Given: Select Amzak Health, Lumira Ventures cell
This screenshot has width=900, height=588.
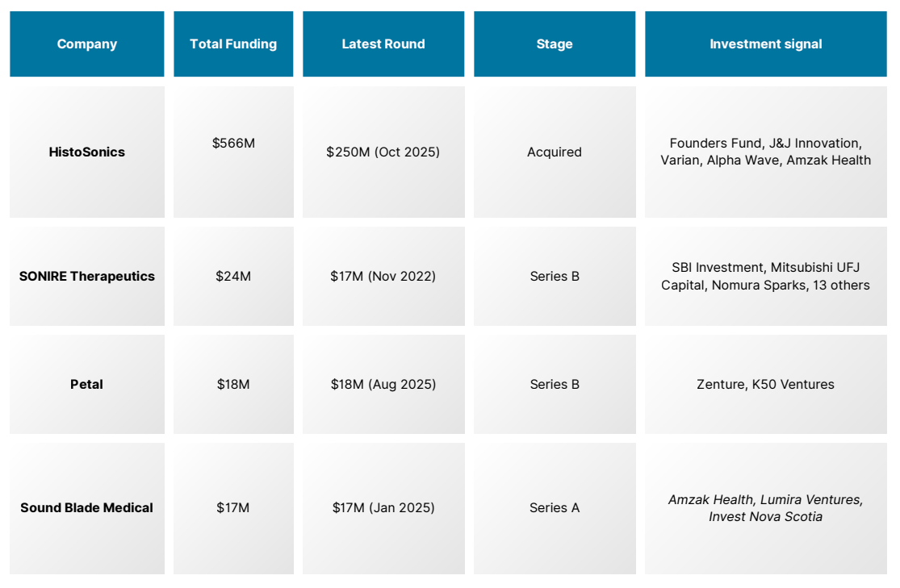Looking at the screenshot, I should [766, 508].
